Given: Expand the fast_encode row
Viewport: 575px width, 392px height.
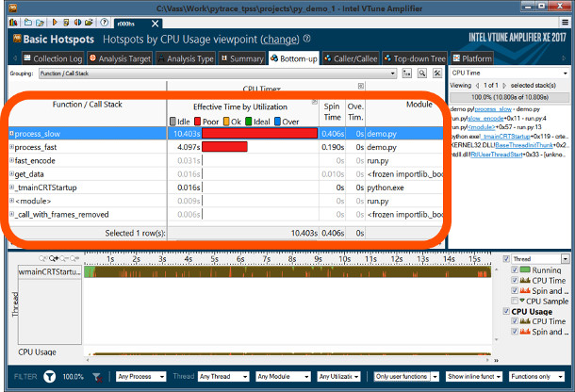Looking at the screenshot, I should pyautogui.click(x=11, y=160).
